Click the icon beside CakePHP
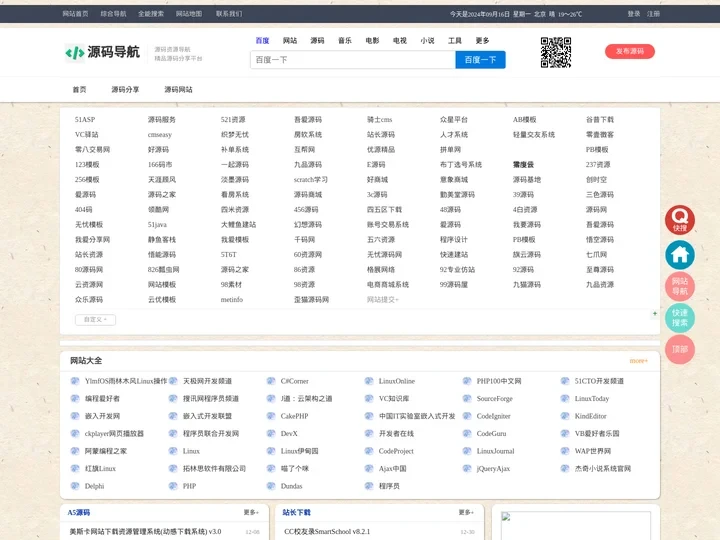Screen dimensions: 720x540 (271, 416)
